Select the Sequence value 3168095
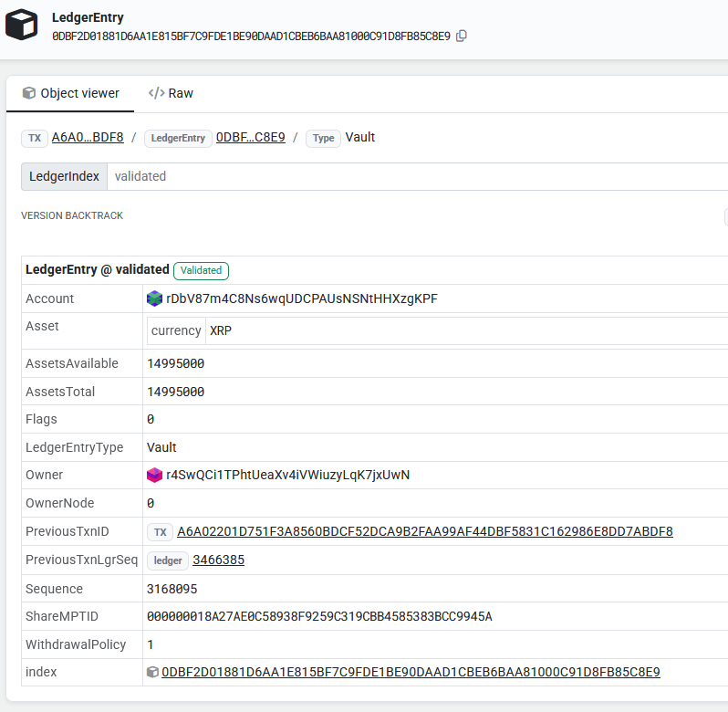728x712 pixels. click(172, 589)
